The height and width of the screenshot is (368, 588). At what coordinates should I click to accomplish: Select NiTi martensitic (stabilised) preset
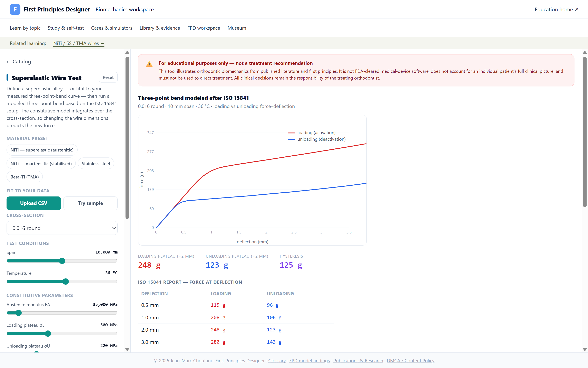[41, 164]
